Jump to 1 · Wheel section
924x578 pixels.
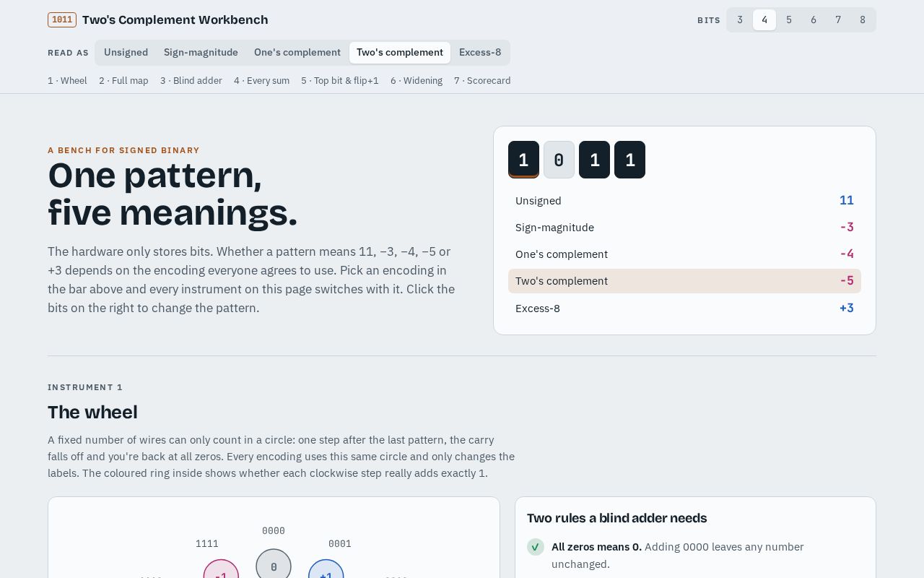pyautogui.click(x=67, y=81)
